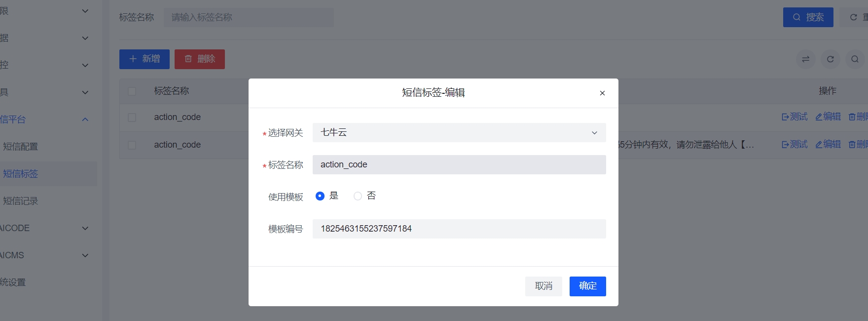Click 编辑 in the second table row
The height and width of the screenshot is (321, 868).
click(828, 145)
